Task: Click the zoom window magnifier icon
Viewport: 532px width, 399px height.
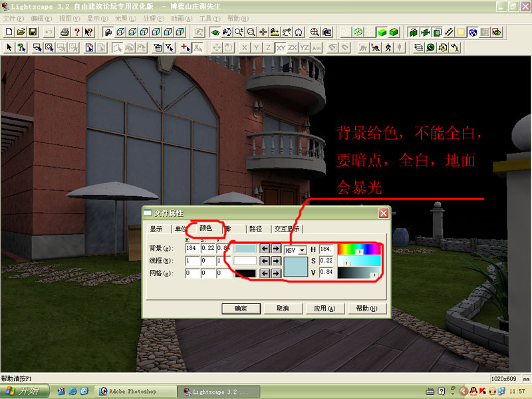Action: pos(251,32)
